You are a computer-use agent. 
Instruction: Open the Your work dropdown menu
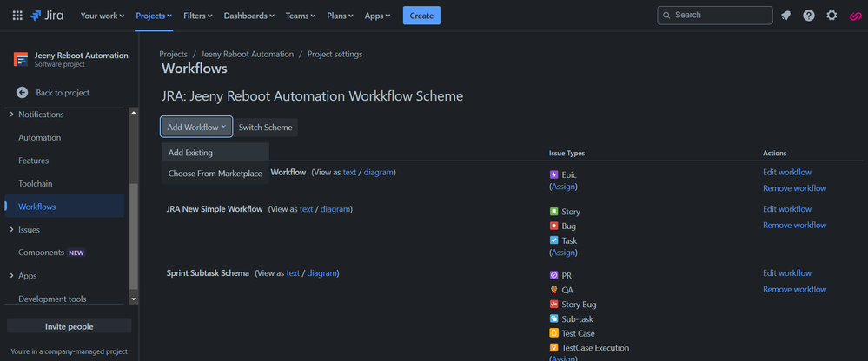pyautogui.click(x=103, y=16)
